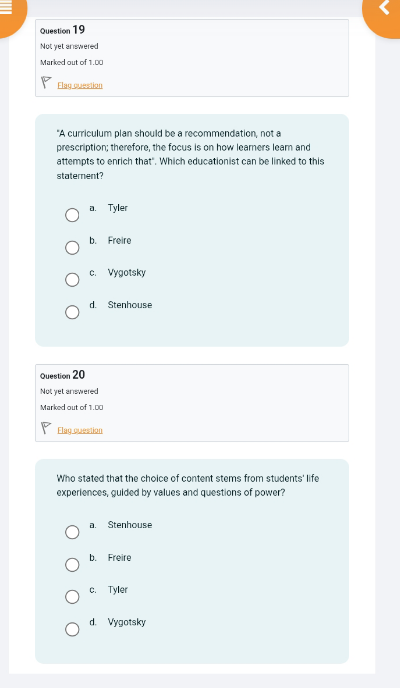Click the flag icon for Question 20
400x688 pixels.
tap(46, 428)
